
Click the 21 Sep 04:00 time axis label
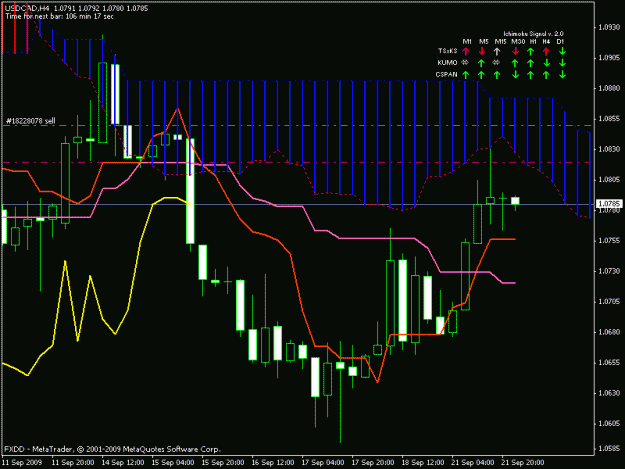coord(473,463)
